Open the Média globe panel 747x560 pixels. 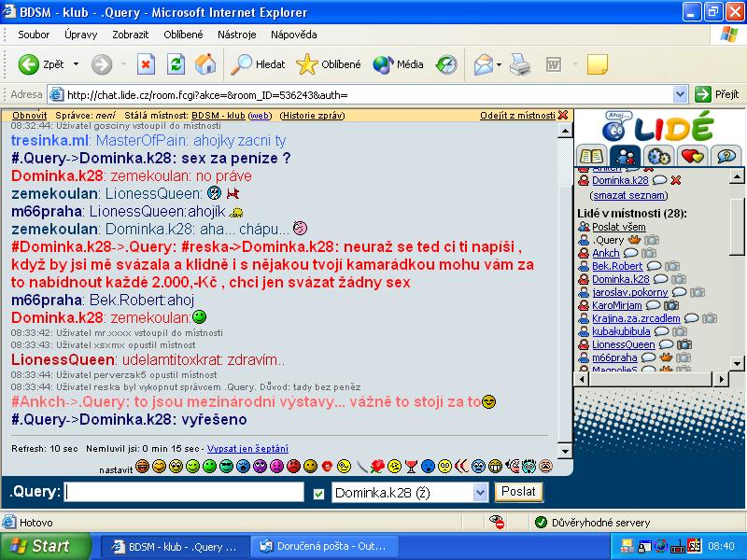[398, 64]
